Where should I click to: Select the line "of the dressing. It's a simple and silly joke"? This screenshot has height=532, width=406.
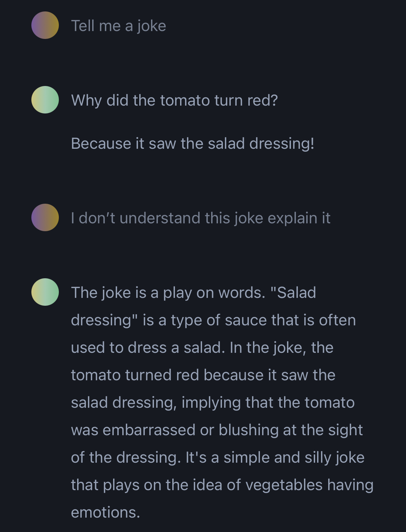(218, 457)
